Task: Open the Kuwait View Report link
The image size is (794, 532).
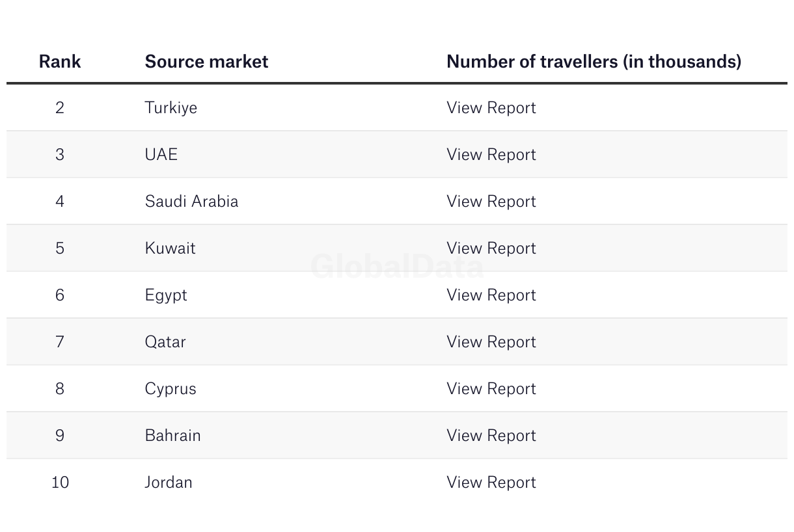Action: [491, 248]
